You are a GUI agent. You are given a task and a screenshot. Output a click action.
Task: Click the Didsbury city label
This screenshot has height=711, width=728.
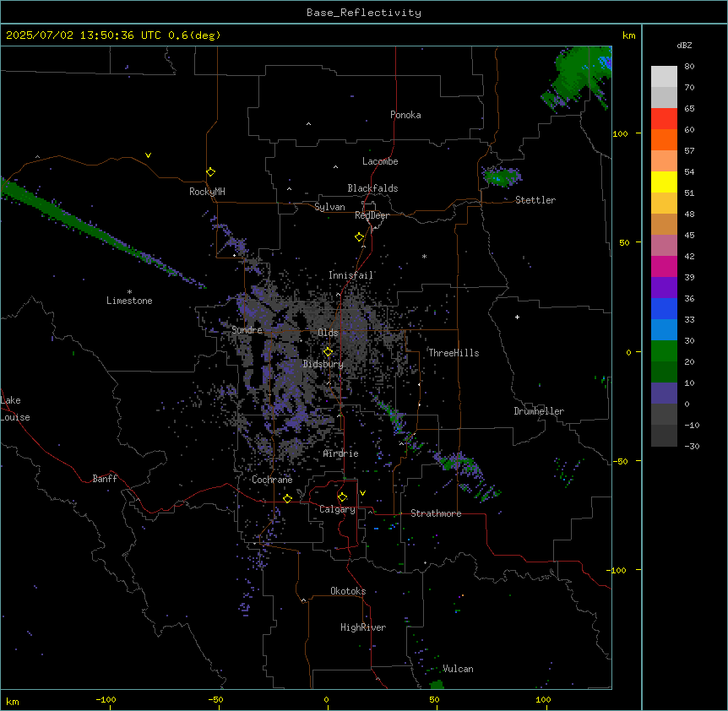(323, 364)
